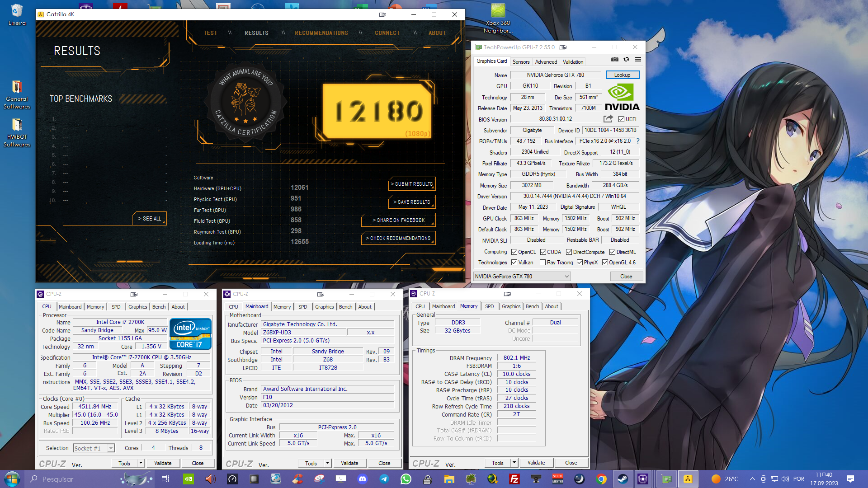Switch to the Advanced tab in GPU-Z
Screen dimensions: 868x488
(546, 62)
